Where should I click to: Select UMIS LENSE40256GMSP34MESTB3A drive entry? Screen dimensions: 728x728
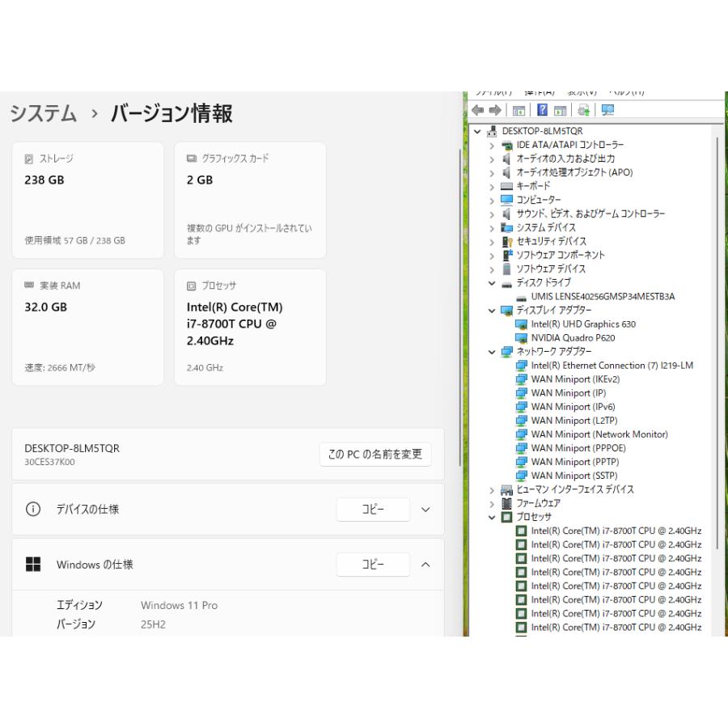(603, 297)
